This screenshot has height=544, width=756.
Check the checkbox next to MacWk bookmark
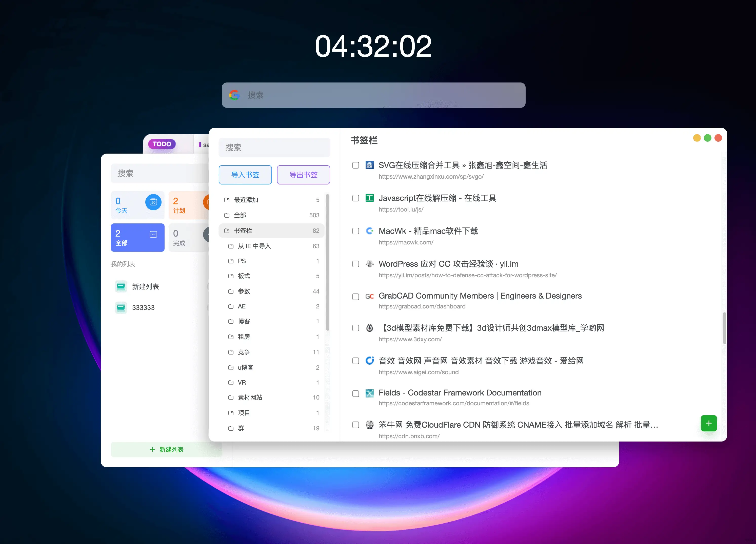(356, 231)
